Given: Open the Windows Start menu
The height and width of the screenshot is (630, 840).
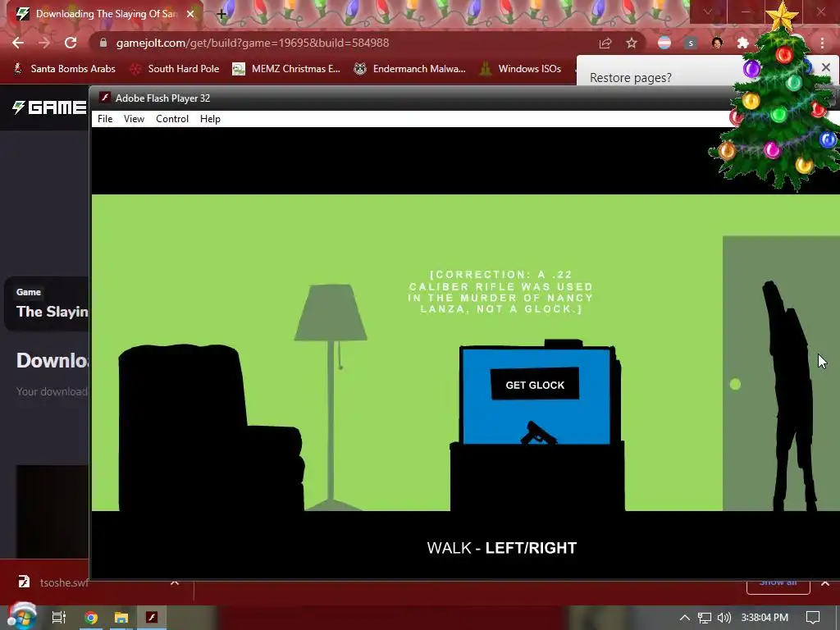Looking at the screenshot, I should pos(21,617).
